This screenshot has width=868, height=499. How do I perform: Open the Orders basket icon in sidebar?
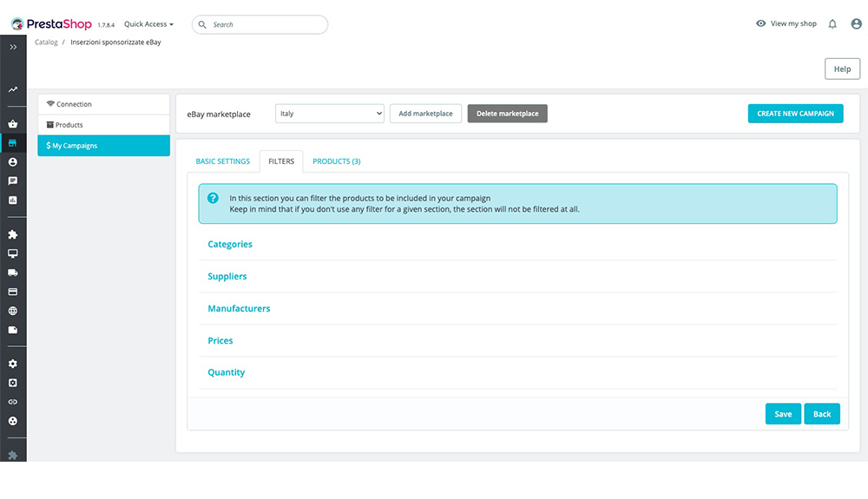[13, 124]
